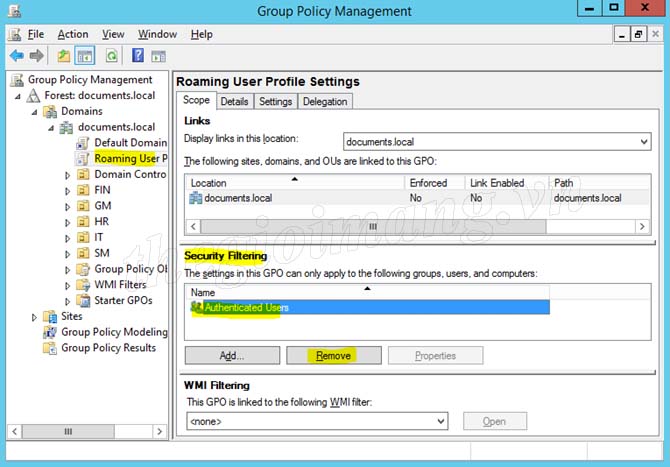Open the Action menu
Viewport: 670px width, 467px height.
(x=73, y=34)
